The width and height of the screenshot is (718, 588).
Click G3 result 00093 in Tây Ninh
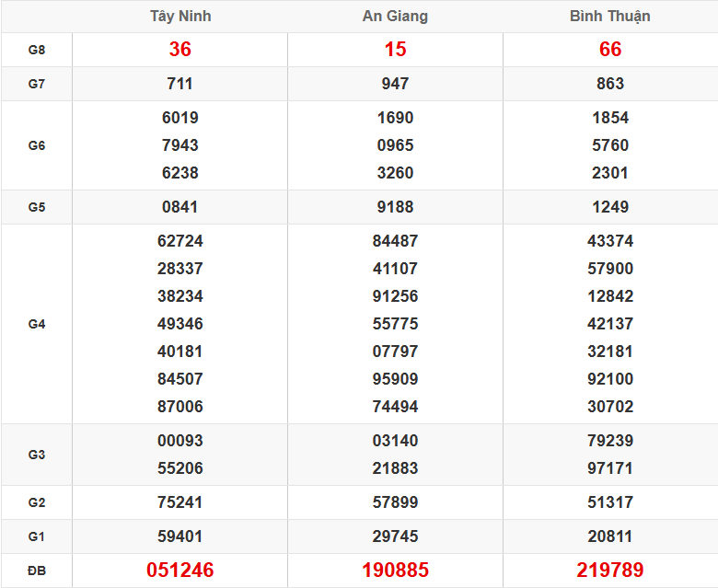(x=179, y=441)
